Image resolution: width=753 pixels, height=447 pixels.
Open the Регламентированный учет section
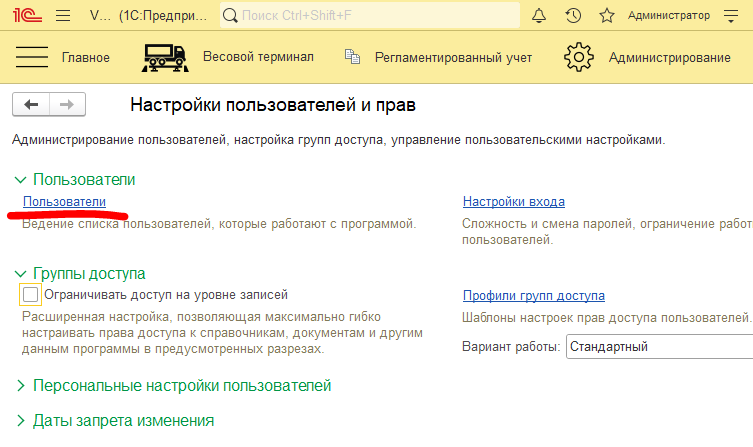coord(453,58)
